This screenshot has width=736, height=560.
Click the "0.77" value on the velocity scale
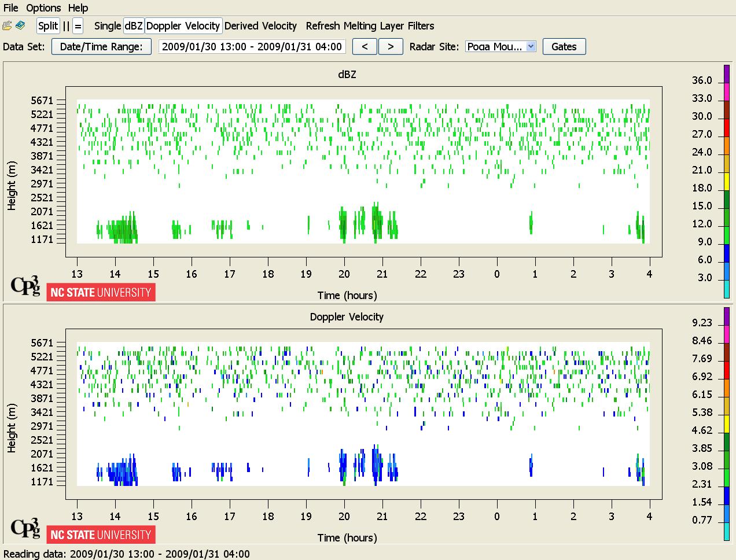tap(702, 520)
